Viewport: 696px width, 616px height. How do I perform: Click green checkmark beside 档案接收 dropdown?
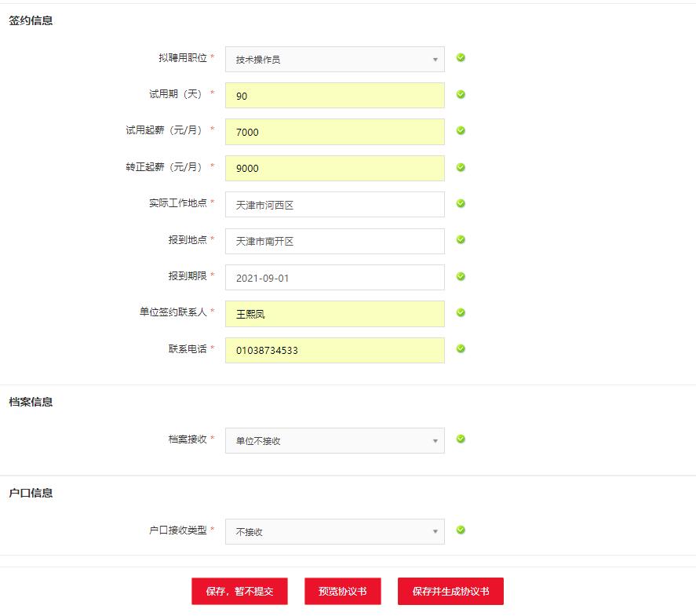click(x=461, y=439)
